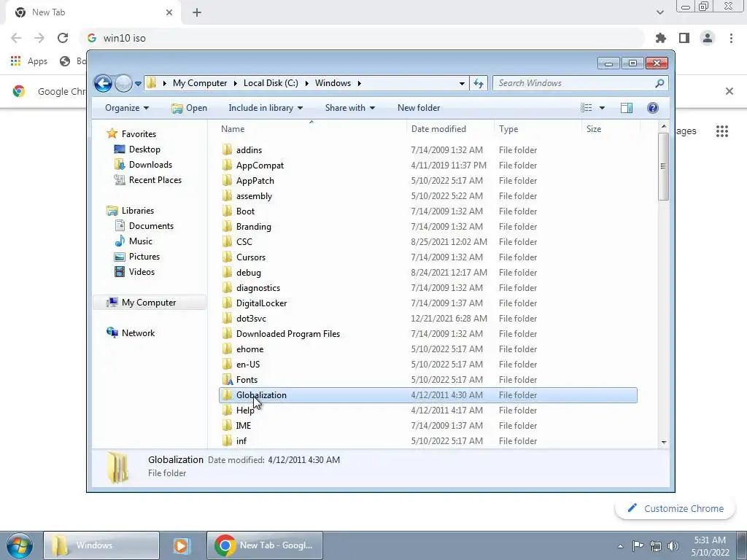Click the Explorer forward arrow button

pyautogui.click(x=123, y=83)
